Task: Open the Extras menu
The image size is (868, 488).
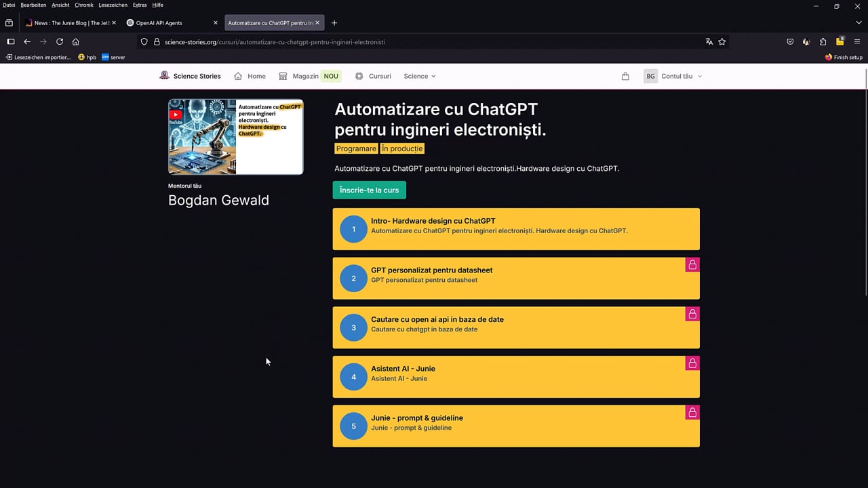Action: coord(140,5)
